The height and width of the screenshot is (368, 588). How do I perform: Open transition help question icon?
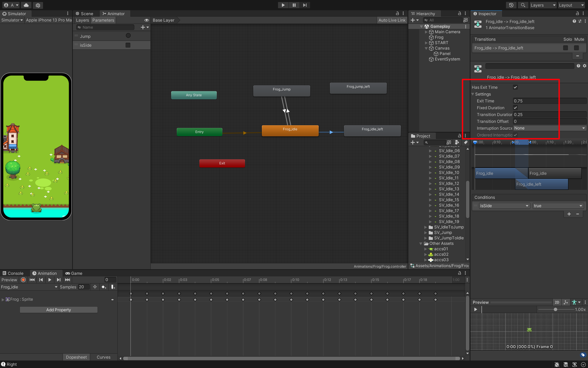pos(578,66)
